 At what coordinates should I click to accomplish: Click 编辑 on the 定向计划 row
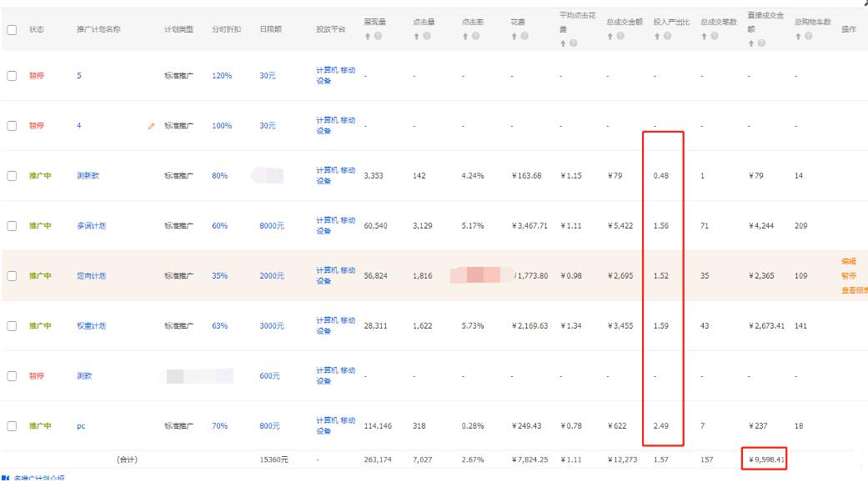pyautogui.click(x=848, y=259)
